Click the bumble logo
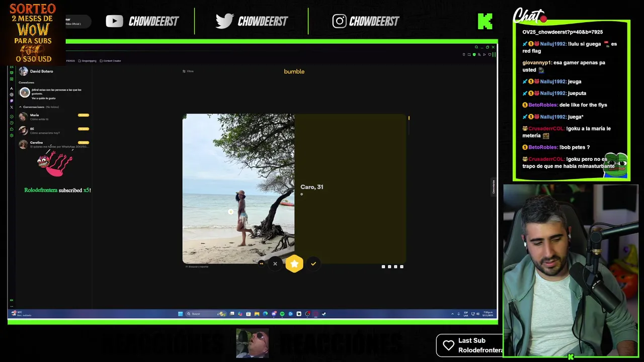 coord(294,71)
